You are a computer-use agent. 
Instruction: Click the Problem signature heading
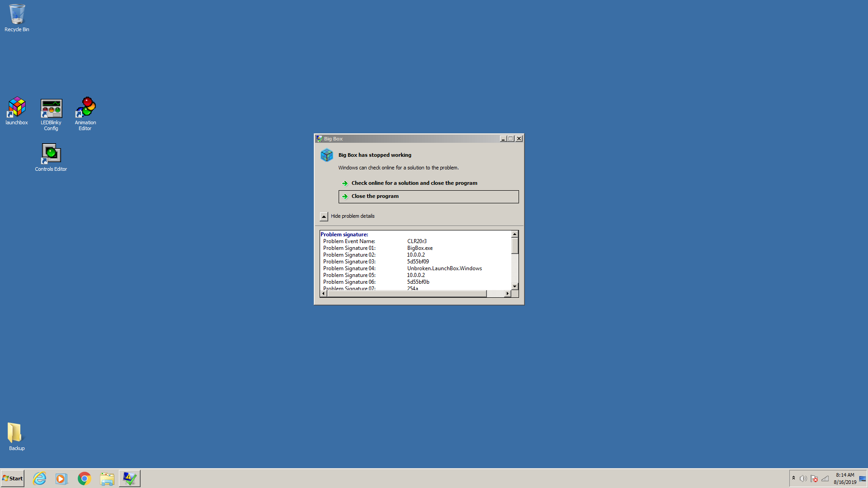point(344,235)
